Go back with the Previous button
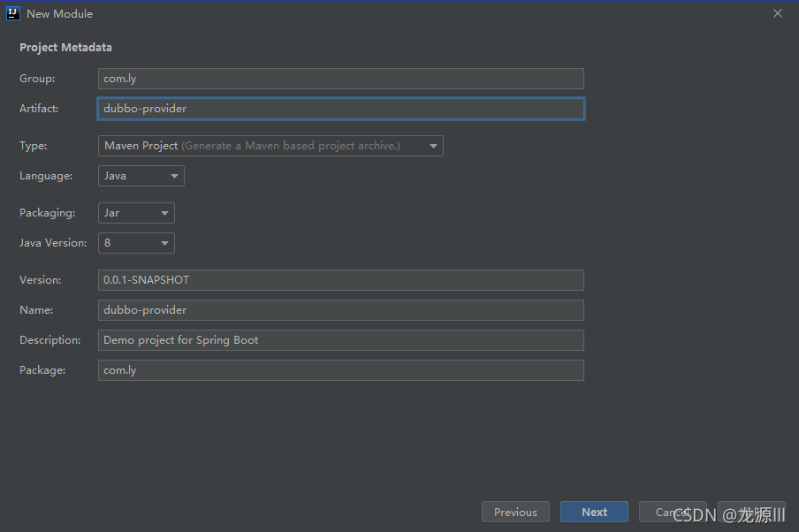 pos(515,513)
